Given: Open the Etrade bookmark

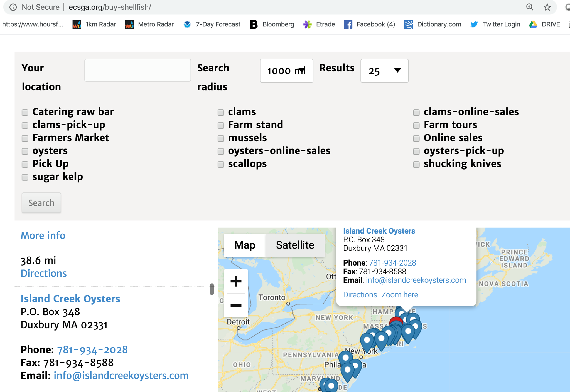Looking at the screenshot, I should [319, 24].
